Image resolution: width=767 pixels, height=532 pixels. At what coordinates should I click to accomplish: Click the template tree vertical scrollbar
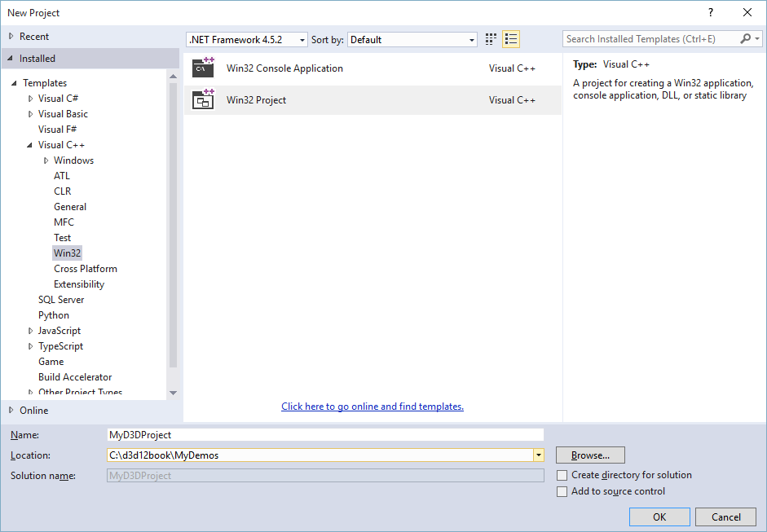click(173, 228)
